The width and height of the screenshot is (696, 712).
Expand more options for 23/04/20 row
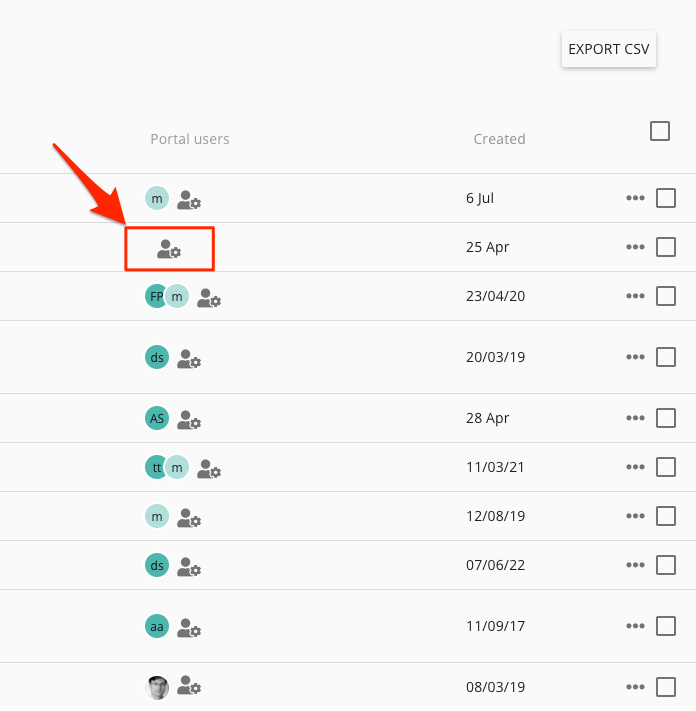click(635, 296)
